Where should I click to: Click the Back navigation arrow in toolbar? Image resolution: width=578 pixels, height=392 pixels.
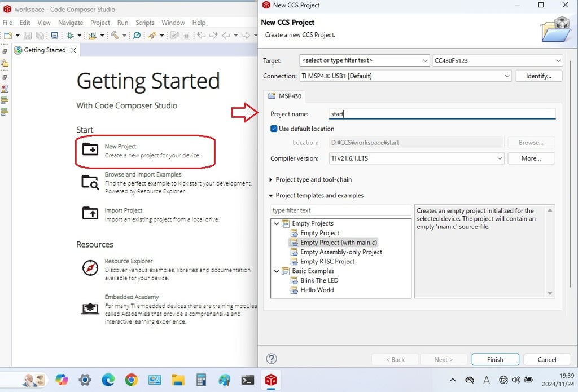tap(226, 36)
